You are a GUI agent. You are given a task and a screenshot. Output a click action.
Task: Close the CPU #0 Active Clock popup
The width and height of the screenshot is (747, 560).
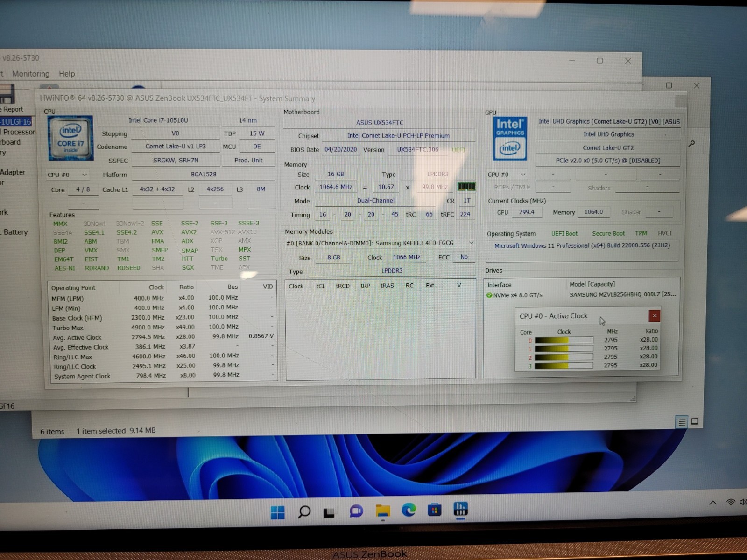click(x=654, y=316)
